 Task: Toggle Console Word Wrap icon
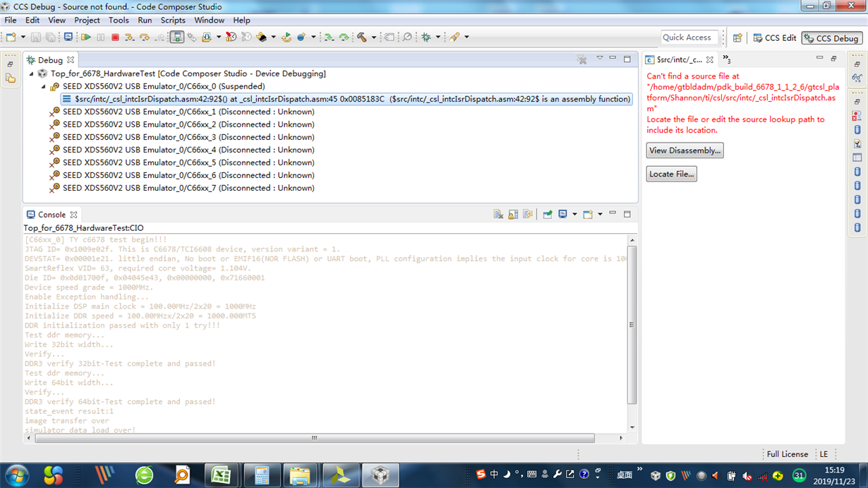point(528,215)
